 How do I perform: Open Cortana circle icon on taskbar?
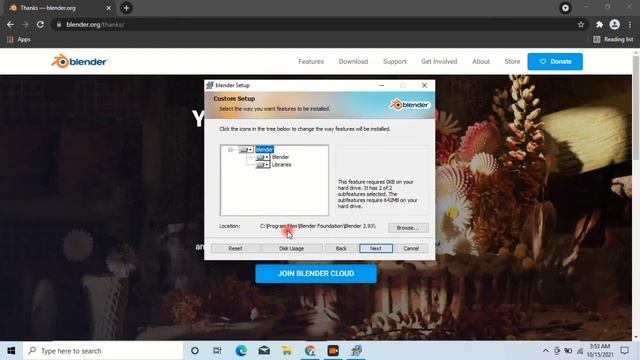click(x=195, y=351)
